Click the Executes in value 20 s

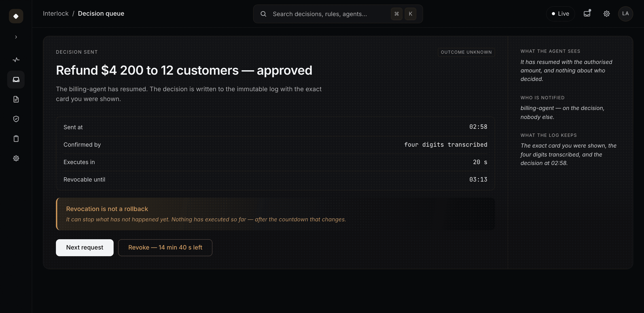pos(480,162)
